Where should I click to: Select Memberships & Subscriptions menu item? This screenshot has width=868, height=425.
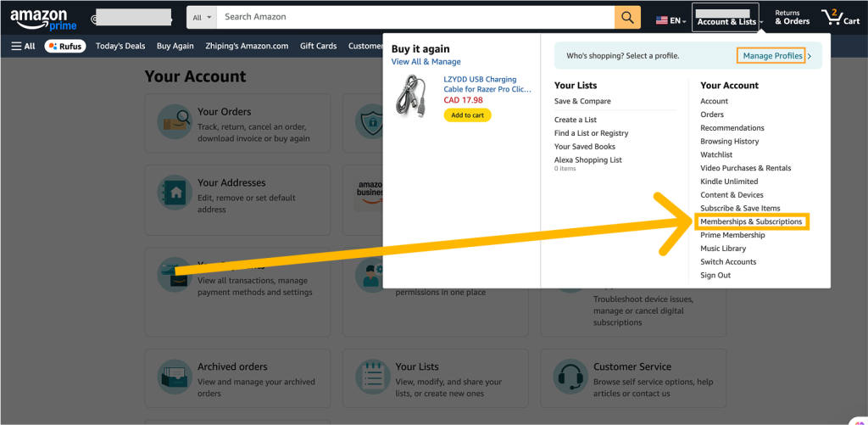point(751,221)
